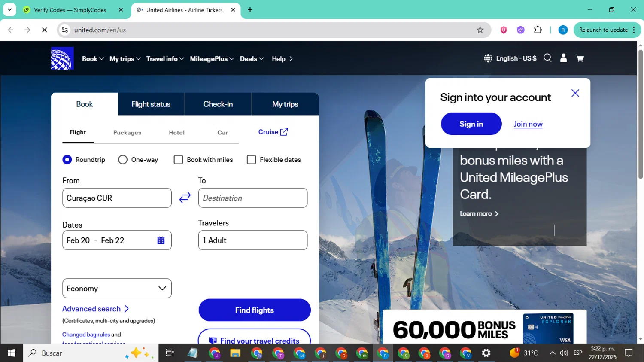
Task: Click the United globe logo
Action: [x=62, y=58]
